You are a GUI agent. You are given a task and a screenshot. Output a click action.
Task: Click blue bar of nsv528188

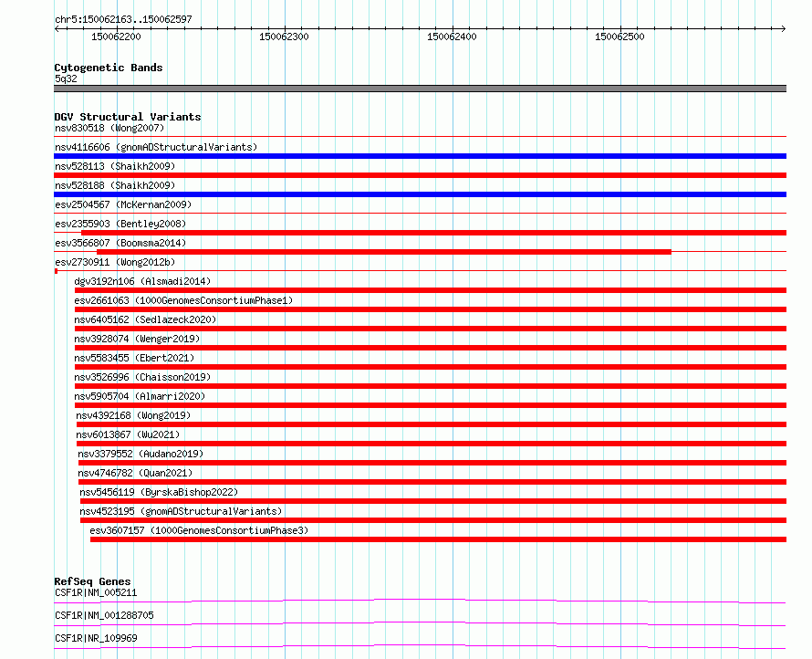click(x=420, y=194)
